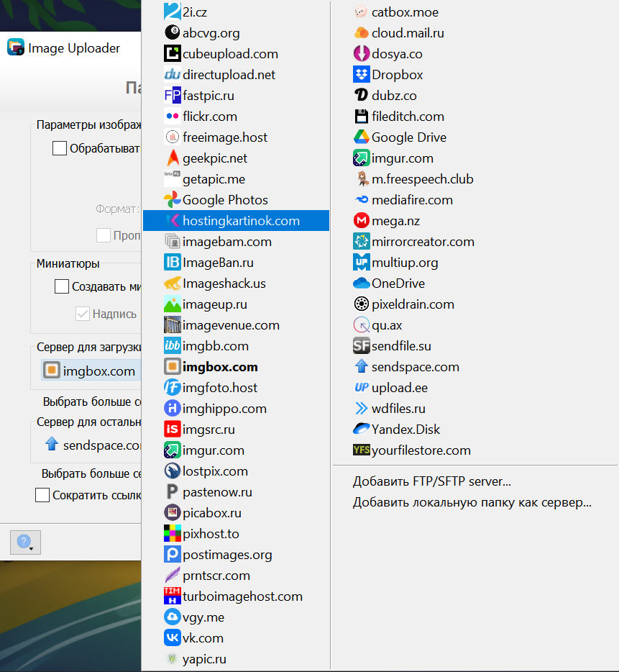Viewport: 619px width, 672px height.
Task: Open the imgbox.com image server selector
Action: point(91,371)
